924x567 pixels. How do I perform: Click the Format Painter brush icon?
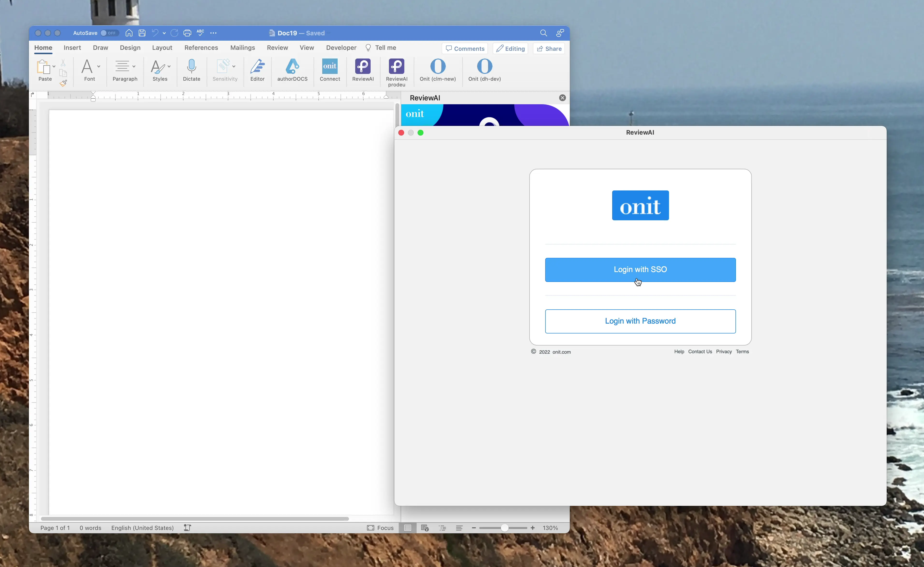[x=63, y=83]
